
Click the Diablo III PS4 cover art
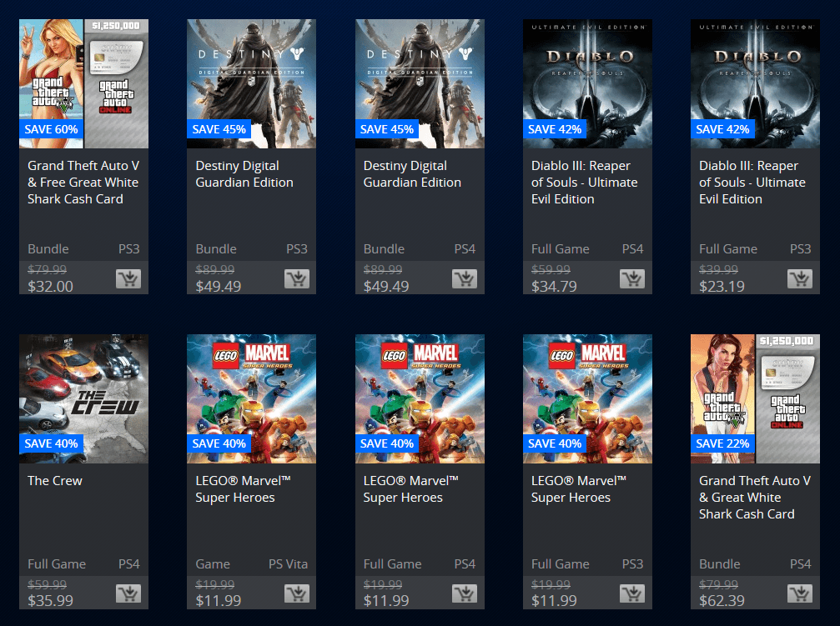point(587,83)
